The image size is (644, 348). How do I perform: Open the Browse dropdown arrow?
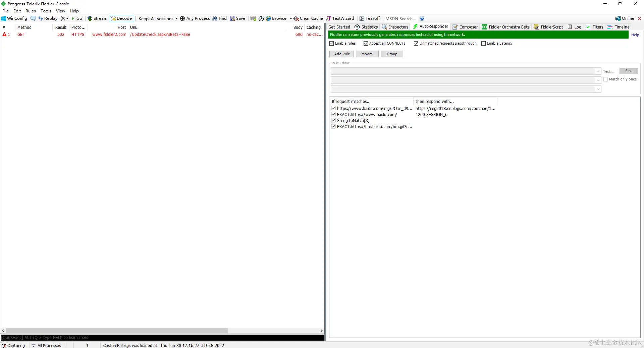291,18
